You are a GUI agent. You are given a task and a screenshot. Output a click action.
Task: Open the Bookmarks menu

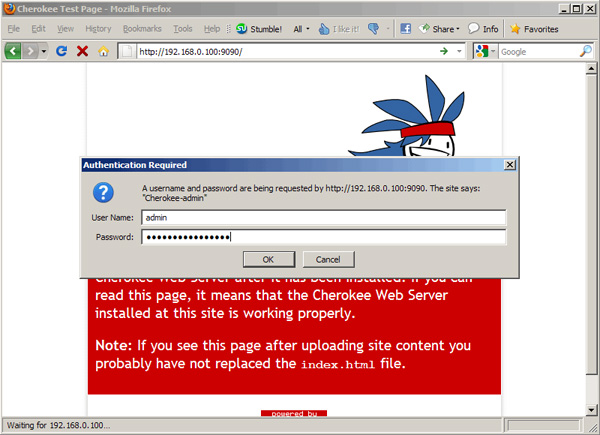142,29
